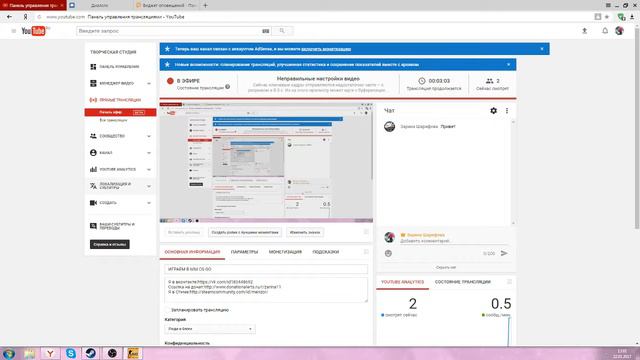Click the 'Вставить рекламу' button
This screenshot has height=360, width=640.
[x=184, y=232]
